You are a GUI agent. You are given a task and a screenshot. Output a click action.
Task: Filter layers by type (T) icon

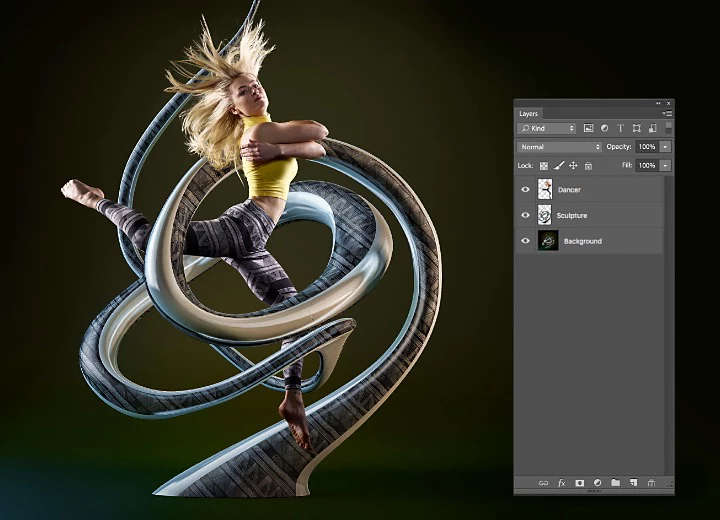pos(620,128)
